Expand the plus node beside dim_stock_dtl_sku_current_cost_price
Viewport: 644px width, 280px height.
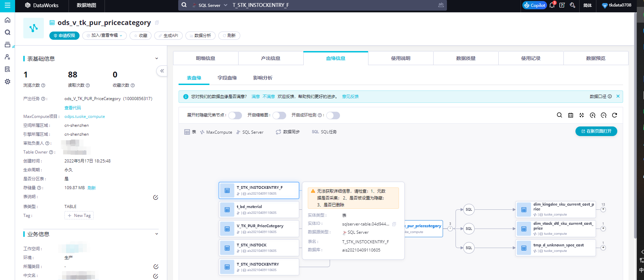pyautogui.click(x=603, y=229)
